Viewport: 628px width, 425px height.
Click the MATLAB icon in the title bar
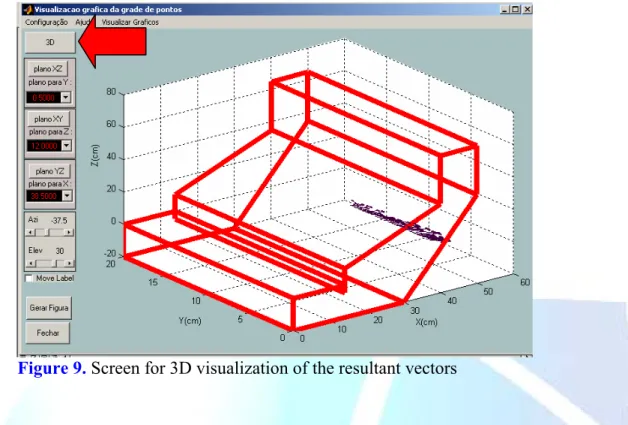[28, 9]
